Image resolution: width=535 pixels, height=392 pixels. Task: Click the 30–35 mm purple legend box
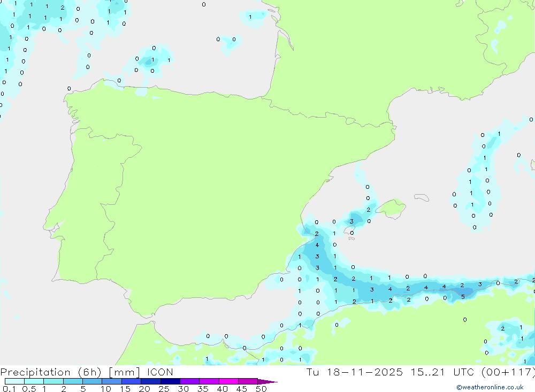[190, 381]
